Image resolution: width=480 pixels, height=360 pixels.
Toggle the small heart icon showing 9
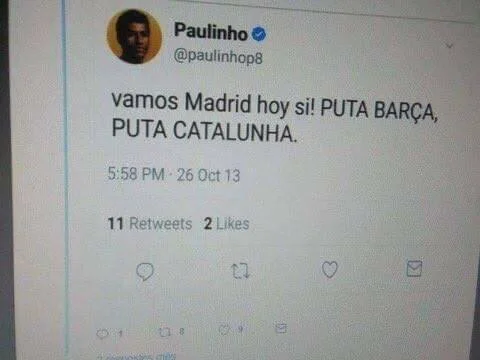coord(224,330)
